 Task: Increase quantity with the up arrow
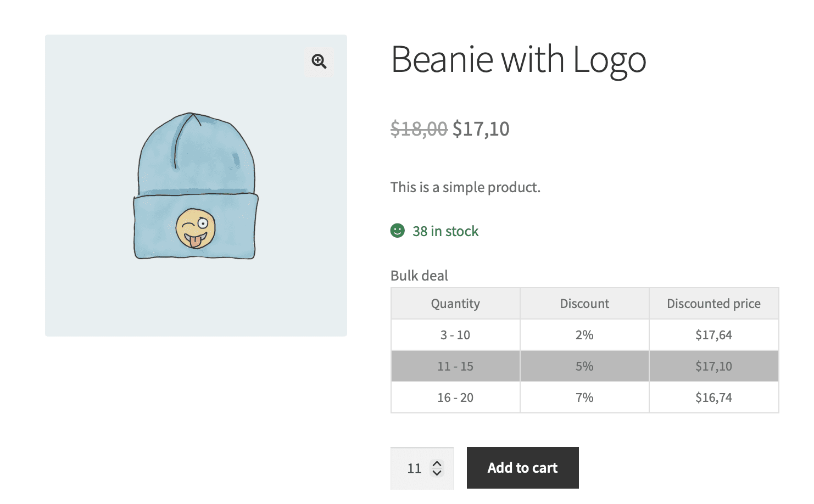click(437, 464)
